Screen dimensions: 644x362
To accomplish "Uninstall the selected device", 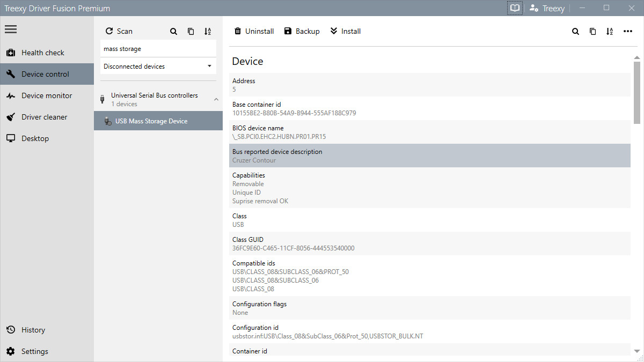I will click(253, 31).
